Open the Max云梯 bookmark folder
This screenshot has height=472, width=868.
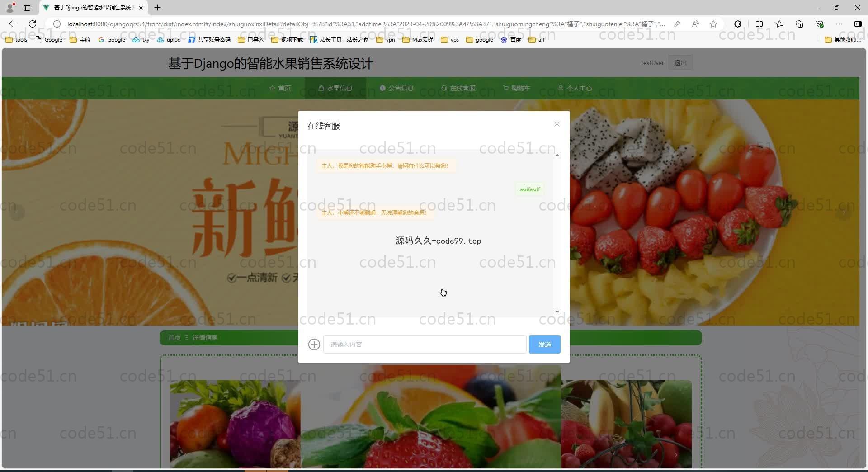(x=418, y=40)
